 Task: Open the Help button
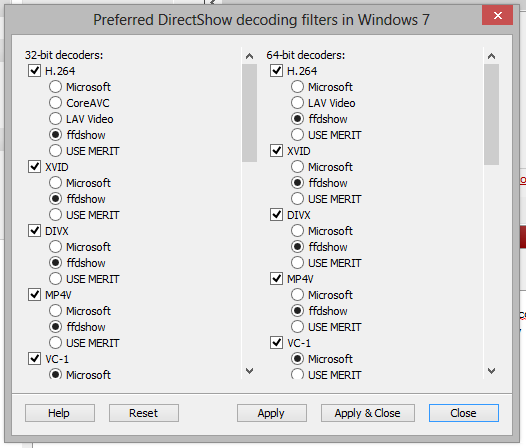coord(60,413)
